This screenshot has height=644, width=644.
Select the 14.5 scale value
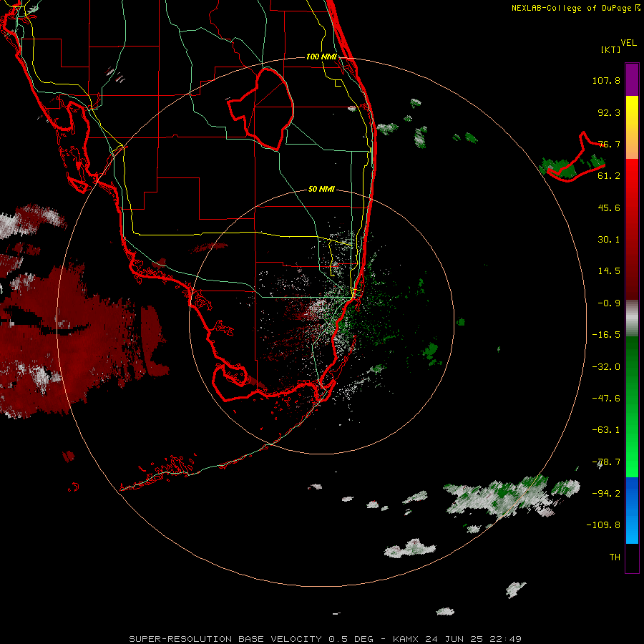[x=609, y=271]
